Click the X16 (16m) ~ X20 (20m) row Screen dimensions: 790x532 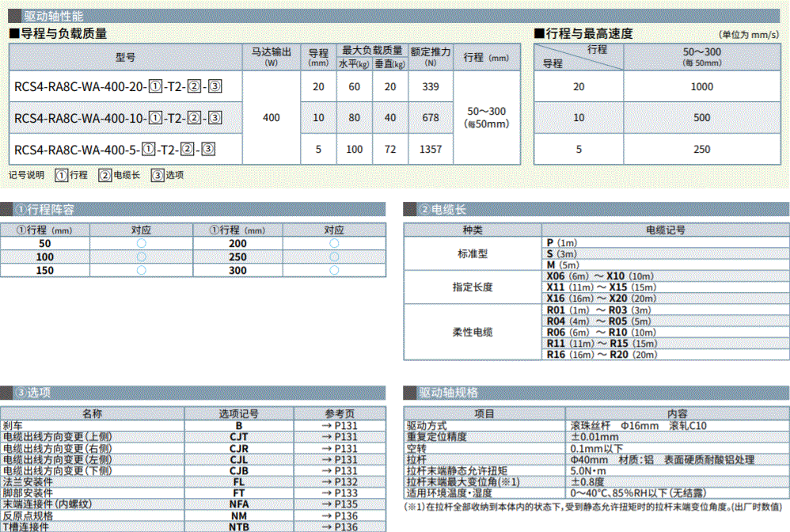coord(665,298)
